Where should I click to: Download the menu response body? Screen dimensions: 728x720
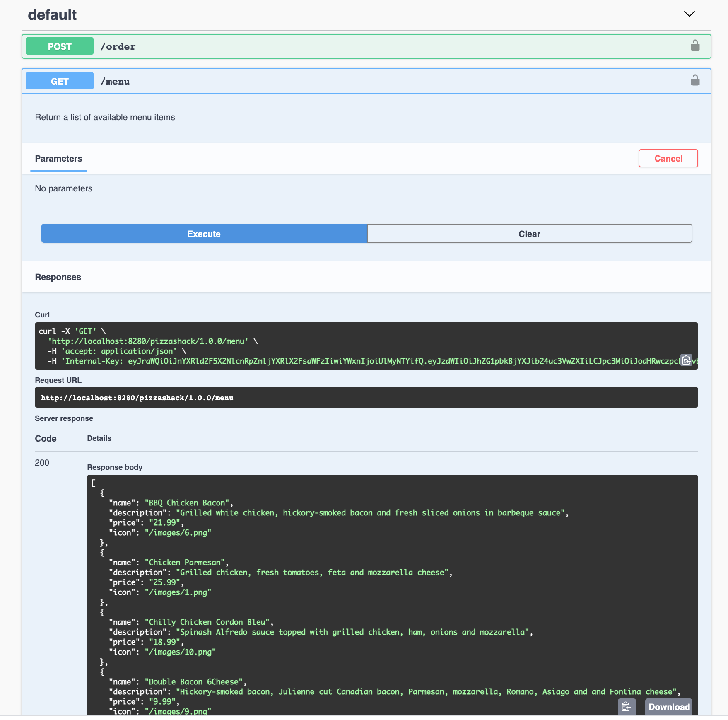668,707
